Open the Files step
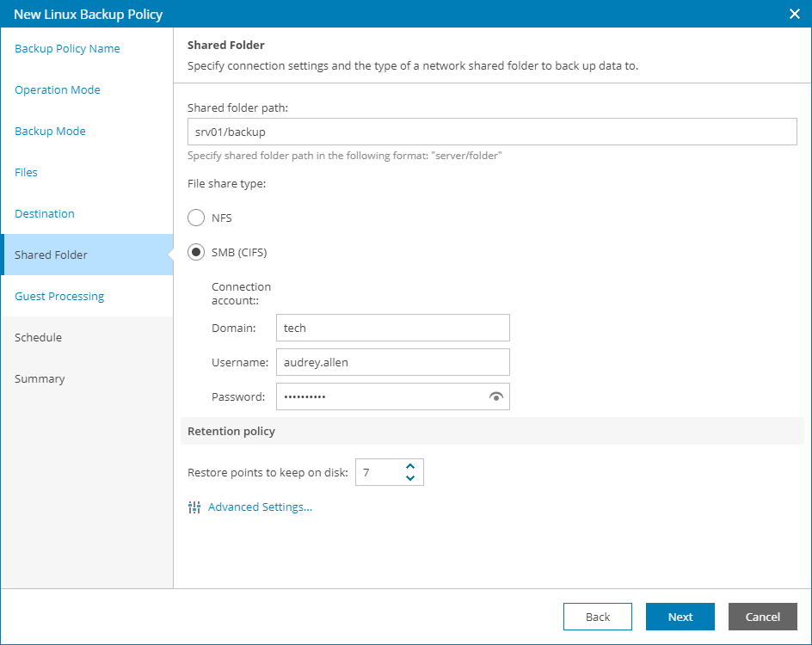Image resolution: width=812 pixels, height=645 pixels. coord(27,172)
